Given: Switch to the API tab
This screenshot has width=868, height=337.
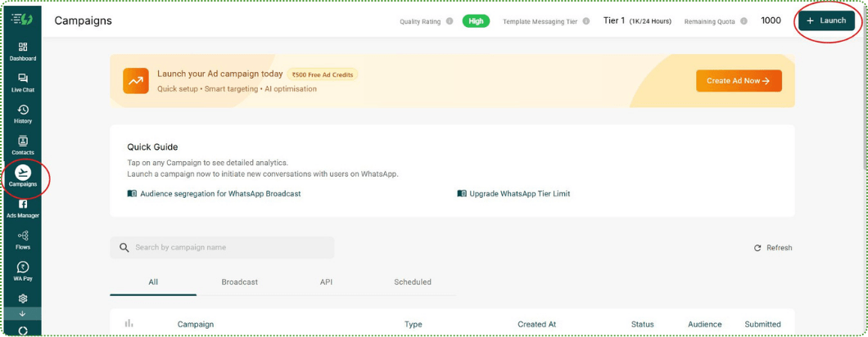Looking at the screenshot, I should [x=326, y=282].
